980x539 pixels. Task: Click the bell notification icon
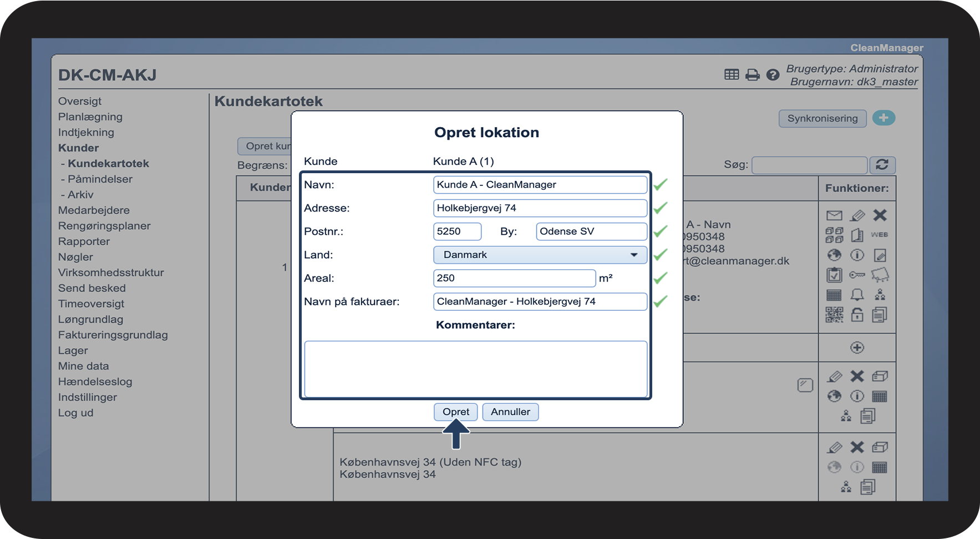click(857, 295)
